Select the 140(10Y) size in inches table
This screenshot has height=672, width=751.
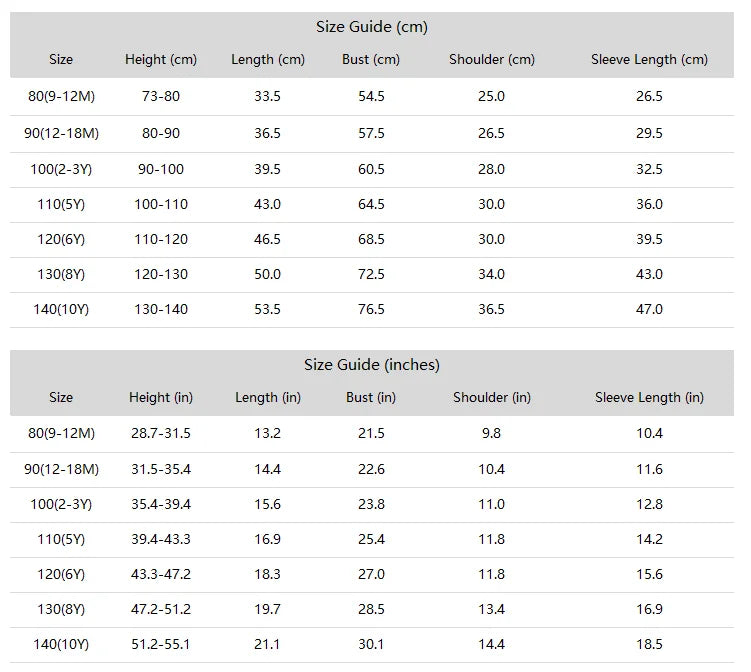pos(61,644)
